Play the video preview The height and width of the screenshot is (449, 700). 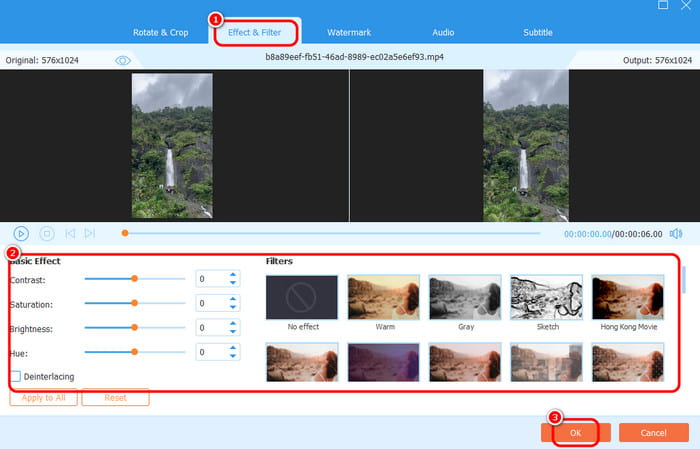[x=21, y=233]
